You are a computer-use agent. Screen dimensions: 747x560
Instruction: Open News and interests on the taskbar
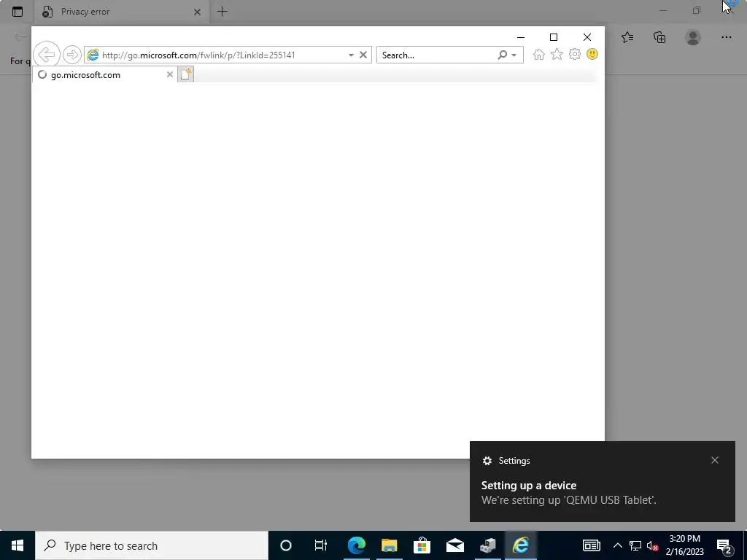coord(591,545)
